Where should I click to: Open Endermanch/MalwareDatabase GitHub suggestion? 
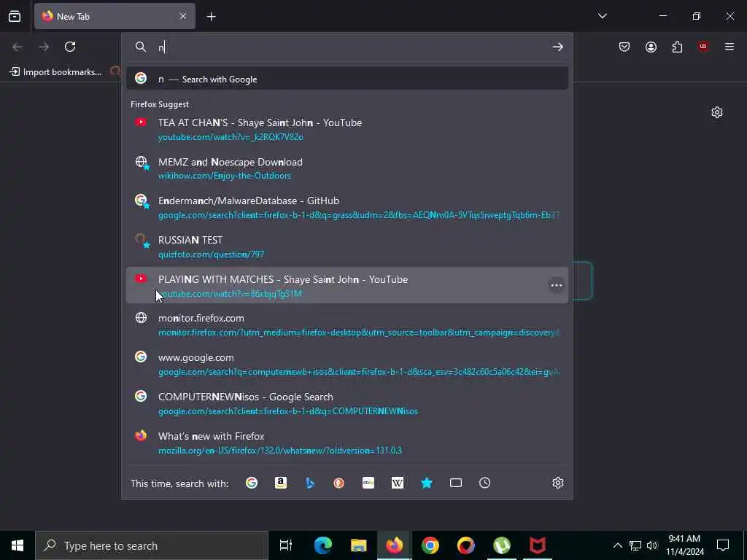click(x=347, y=208)
